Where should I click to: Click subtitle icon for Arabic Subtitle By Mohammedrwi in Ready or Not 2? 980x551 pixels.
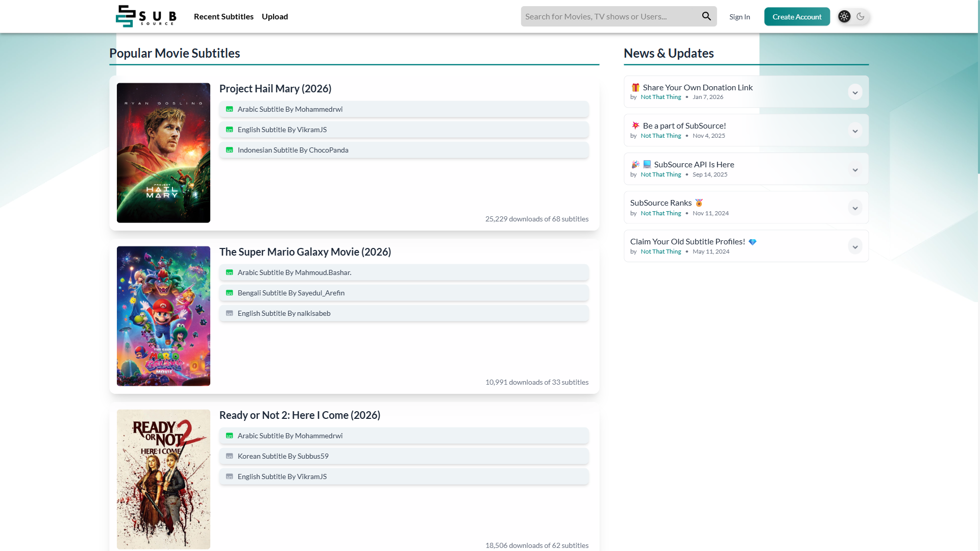pyautogui.click(x=230, y=436)
